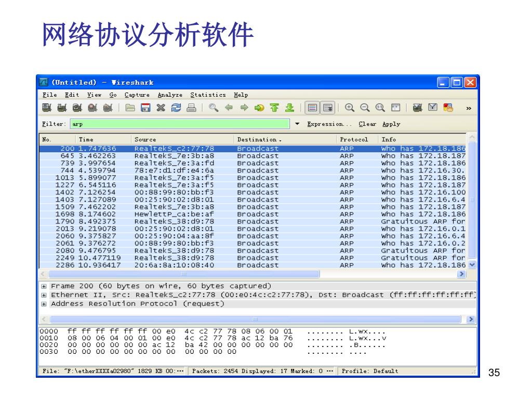Click hex dump row 0010
The image size is (532, 399).
tap(213, 338)
